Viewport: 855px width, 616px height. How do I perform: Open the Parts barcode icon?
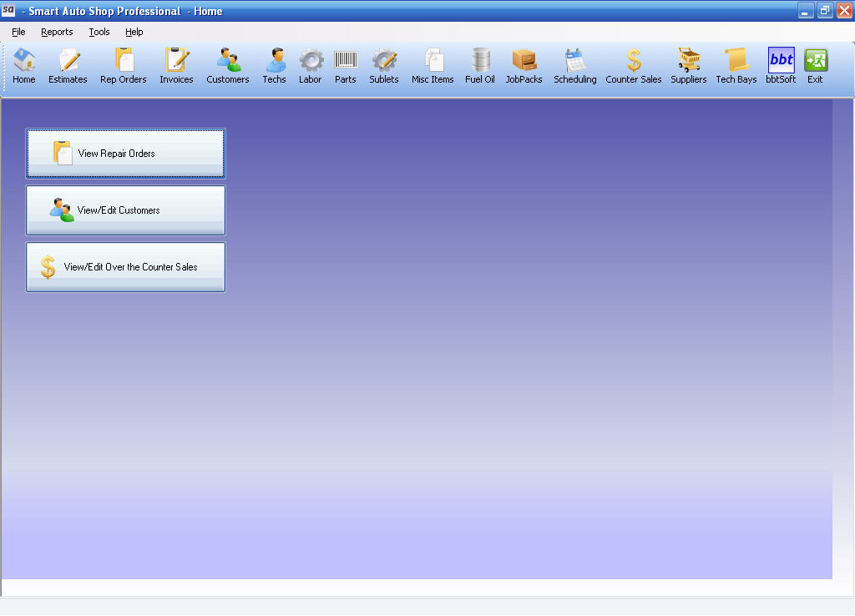(346, 65)
